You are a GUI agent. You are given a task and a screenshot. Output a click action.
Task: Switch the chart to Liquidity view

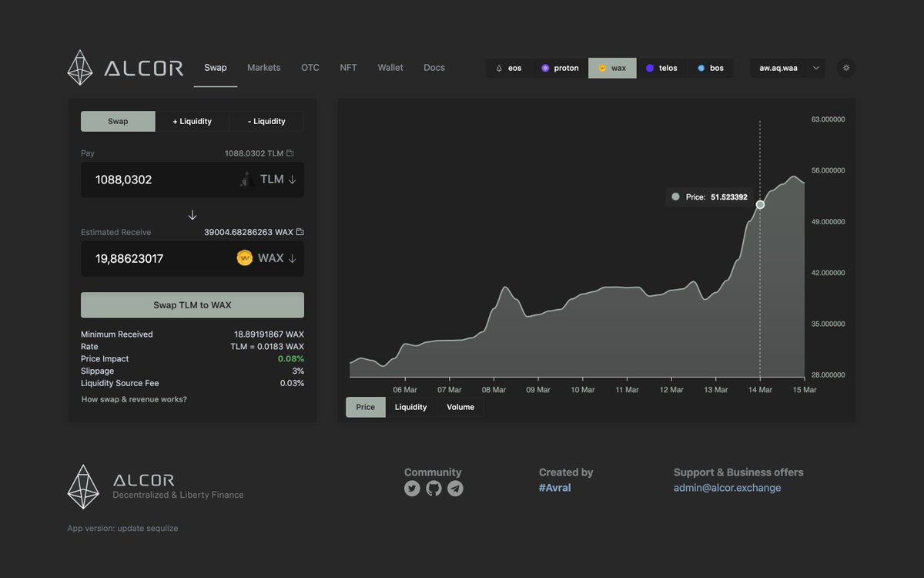410,407
